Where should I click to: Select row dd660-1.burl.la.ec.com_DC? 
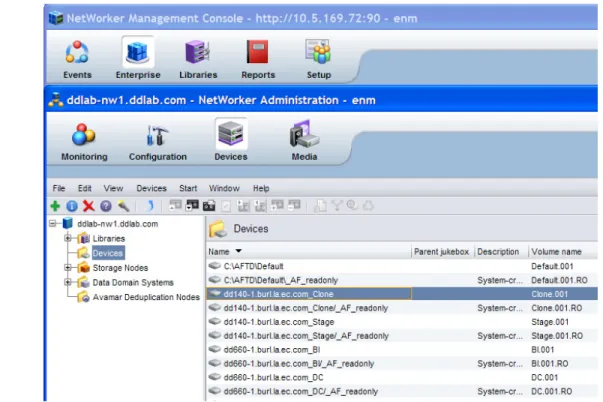click(x=402, y=377)
